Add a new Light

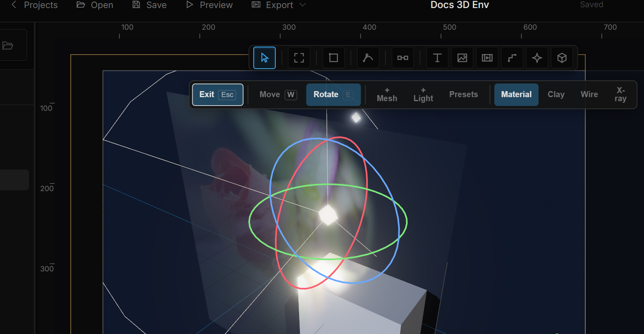pyautogui.click(x=423, y=95)
